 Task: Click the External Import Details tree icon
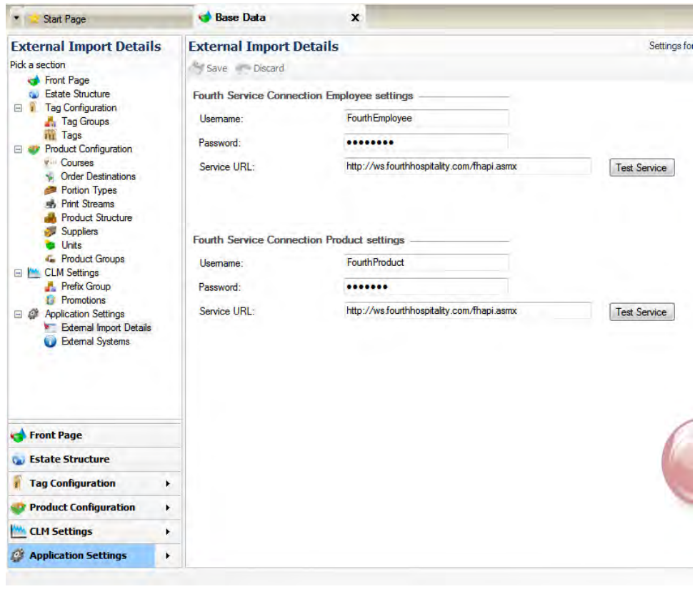pos(50,328)
